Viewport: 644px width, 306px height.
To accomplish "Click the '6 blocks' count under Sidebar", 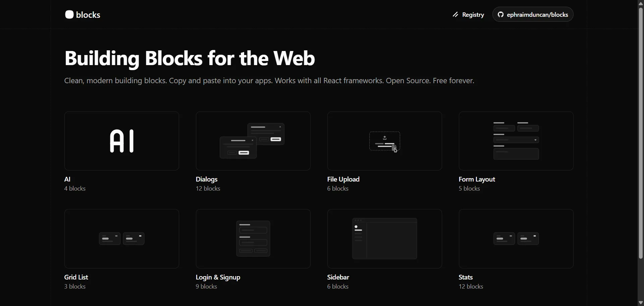I will (338, 287).
